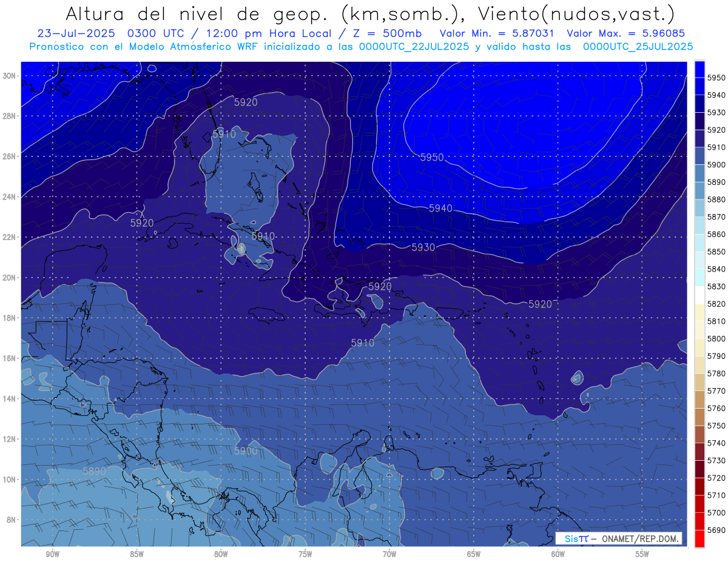Click the '5880' color legend value
Viewport: 728px width, 562px height.
pos(716,199)
